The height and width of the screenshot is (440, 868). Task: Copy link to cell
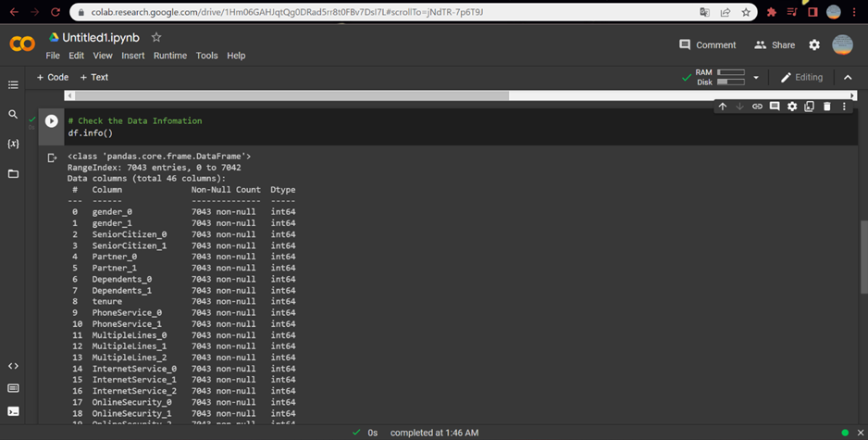[757, 107]
